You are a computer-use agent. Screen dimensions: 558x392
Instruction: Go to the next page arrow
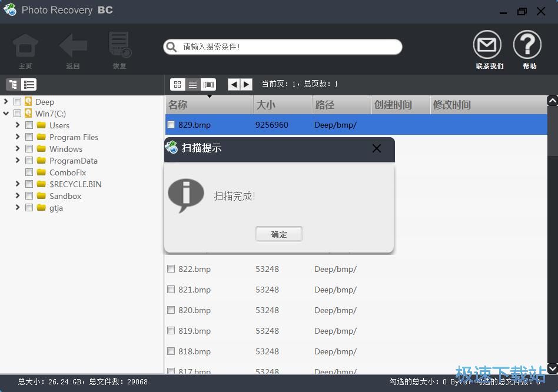tap(246, 84)
